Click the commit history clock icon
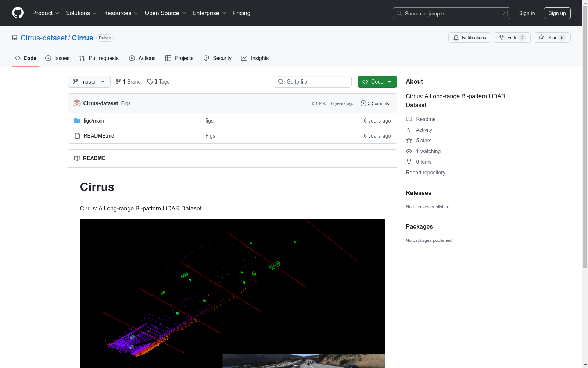 tap(363, 103)
